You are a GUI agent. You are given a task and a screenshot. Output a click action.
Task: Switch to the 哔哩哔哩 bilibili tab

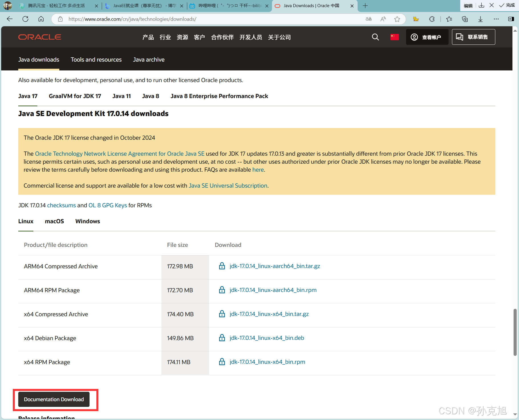(229, 6)
